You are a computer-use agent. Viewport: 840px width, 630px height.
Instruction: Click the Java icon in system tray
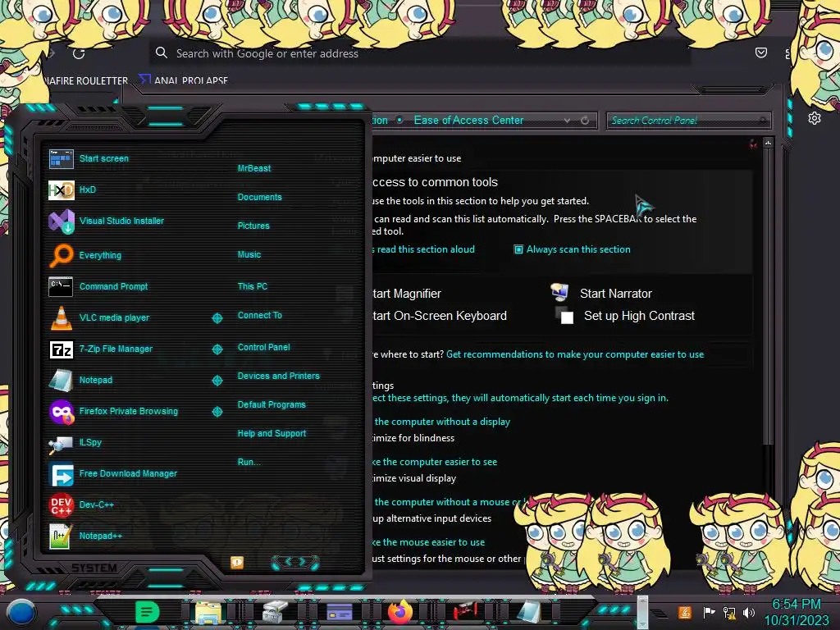(685, 612)
